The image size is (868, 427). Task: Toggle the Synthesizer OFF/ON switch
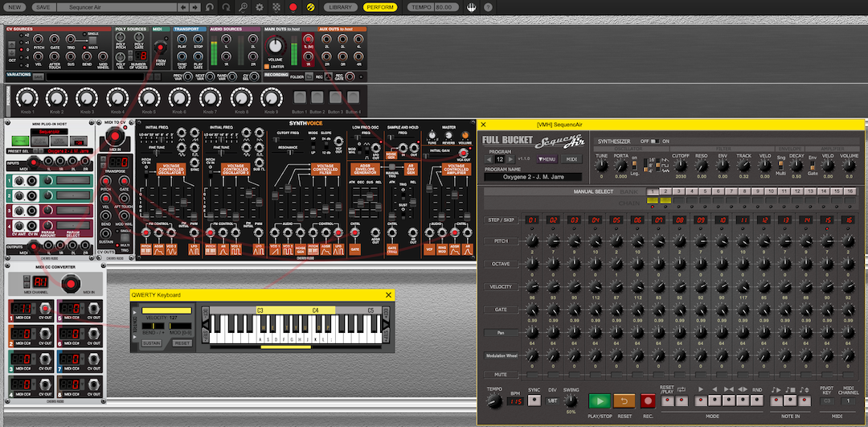pyautogui.click(x=655, y=142)
